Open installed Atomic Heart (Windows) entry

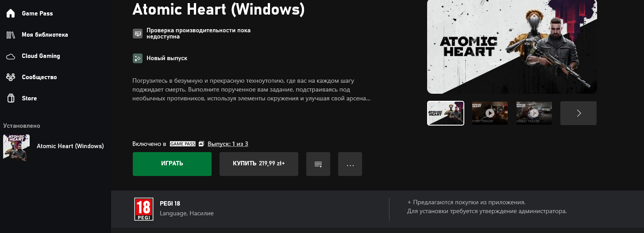[55, 147]
